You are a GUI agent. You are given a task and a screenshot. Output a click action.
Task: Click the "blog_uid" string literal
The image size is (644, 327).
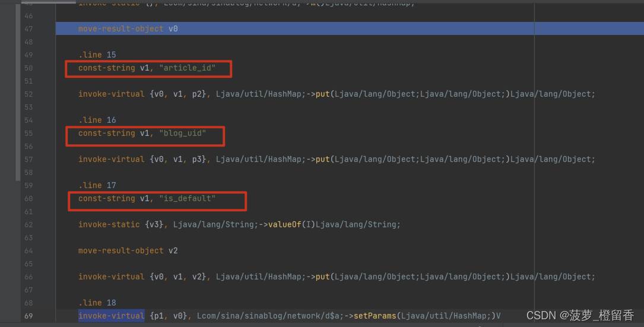pyautogui.click(x=183, y=133)
